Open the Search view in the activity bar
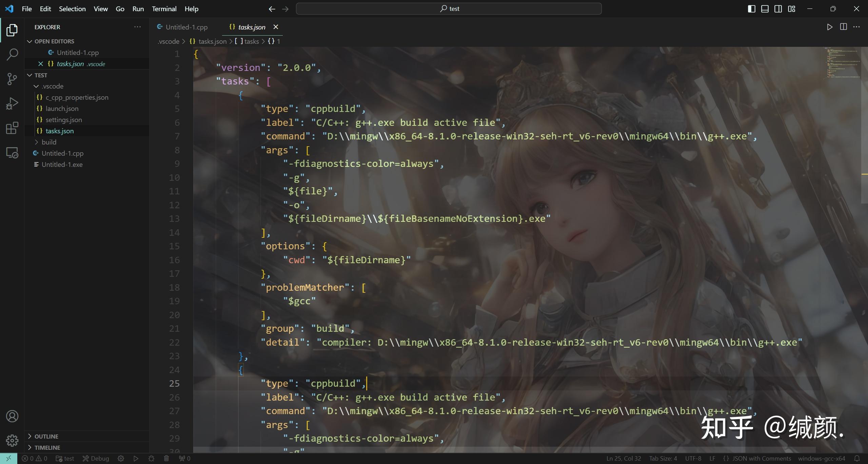The width and height of the screenshot is (868, 464). click(x=12, y=54)
